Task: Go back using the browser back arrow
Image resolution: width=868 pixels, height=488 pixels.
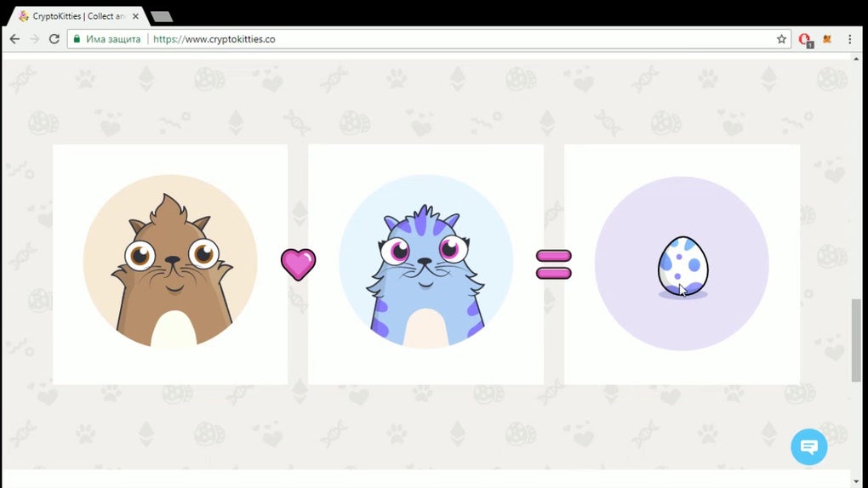Action: click(14, 39)
